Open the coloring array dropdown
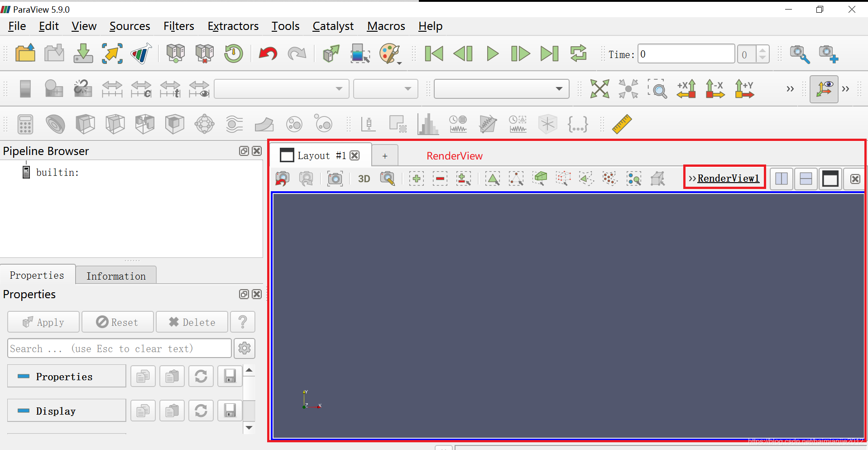 pos(281,89)
